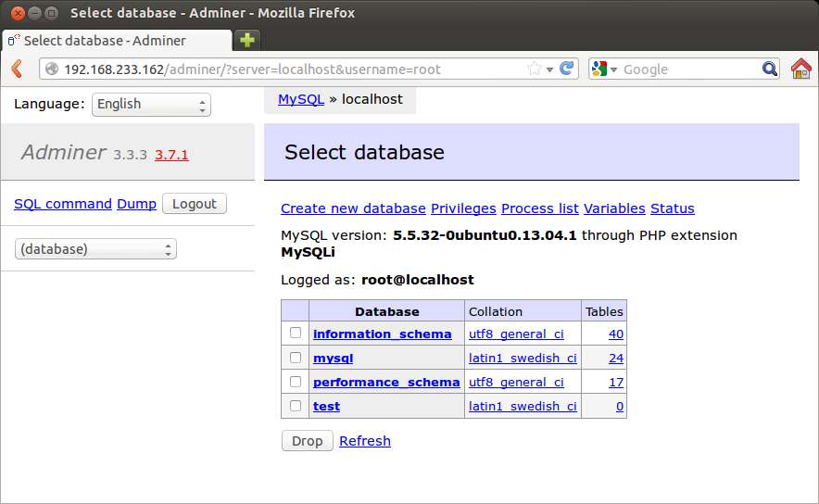Click utf8_general_ci collation for performance_schema
This screenshot has height=504, width=819.
point(516,383)
